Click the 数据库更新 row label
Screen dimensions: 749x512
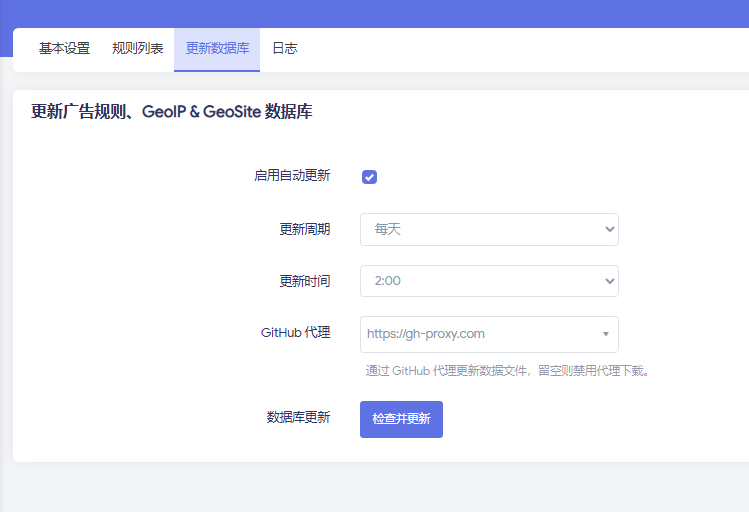pos(298,417)
